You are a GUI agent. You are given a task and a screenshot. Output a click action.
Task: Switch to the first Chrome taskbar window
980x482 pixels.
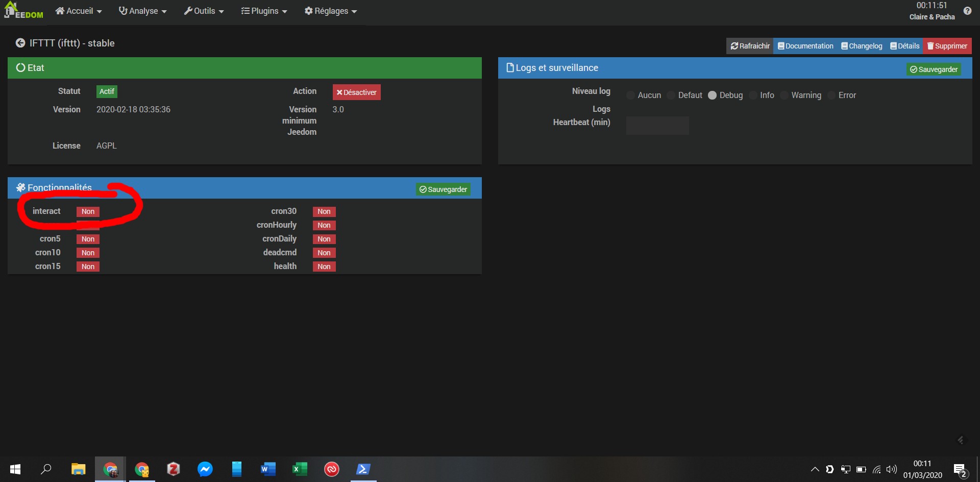point(110,469)
